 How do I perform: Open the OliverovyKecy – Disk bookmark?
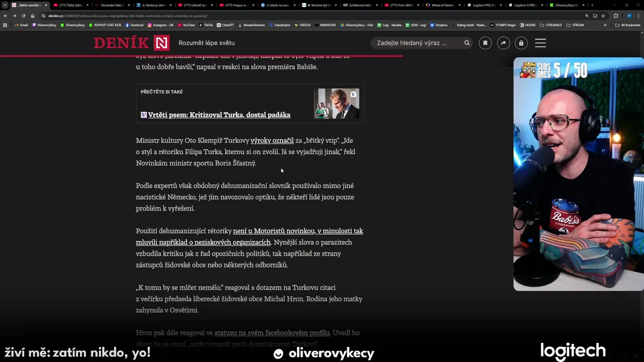(x=356, y=25)
